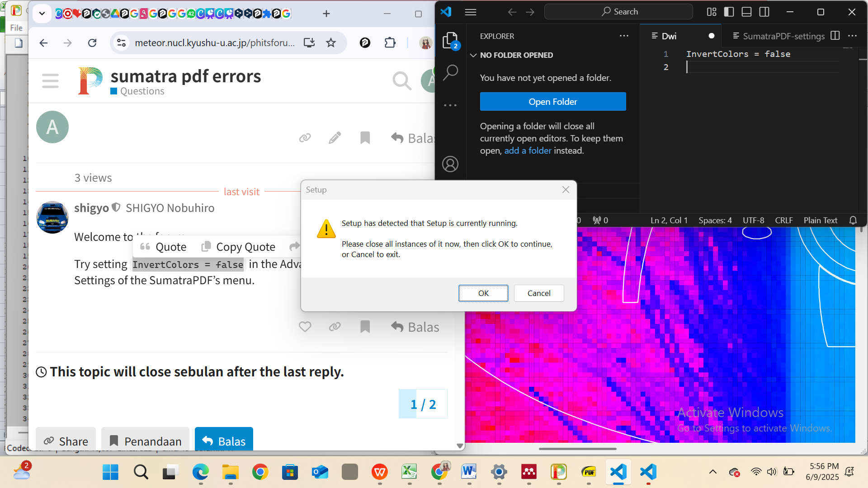Click the Accounts icon in the Activity Bar
Screen dimensions: 868x488
[x=450, y=164]
